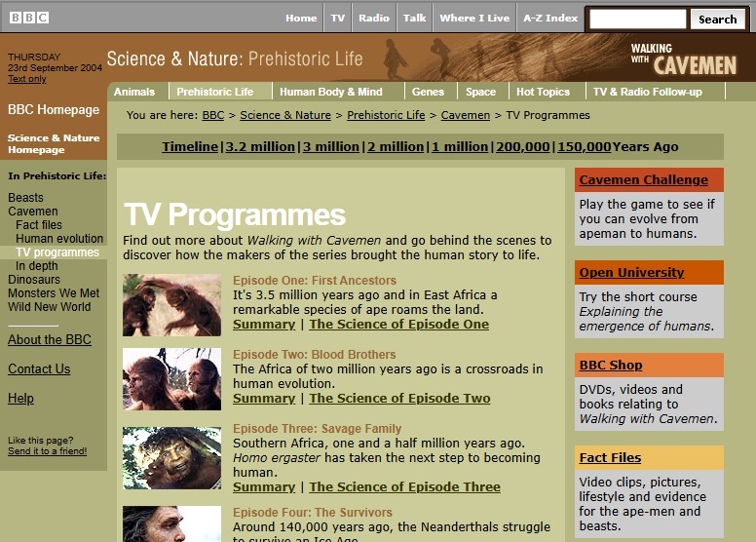This screenshot has height=542, width=756.
Task: Click the Episode One ape thumbnail
Action: pyautogui.click(x=171, y=305)
